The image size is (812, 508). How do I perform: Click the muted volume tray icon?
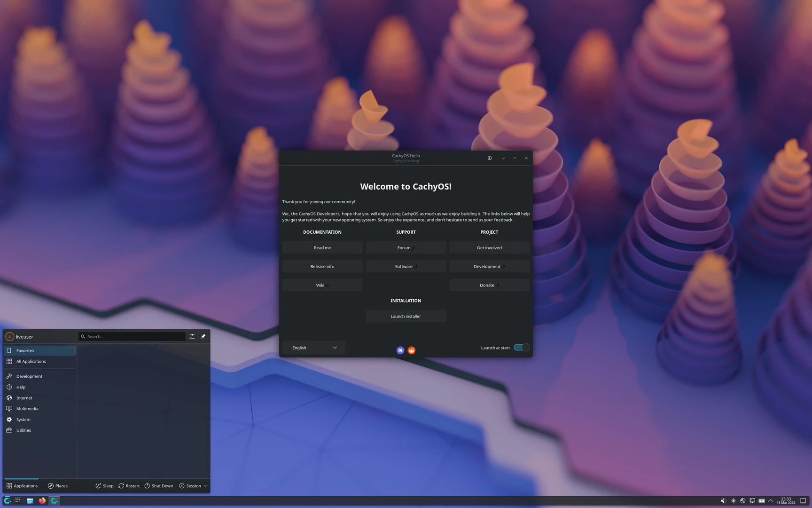pyautogui.click(x=723, y=500)
